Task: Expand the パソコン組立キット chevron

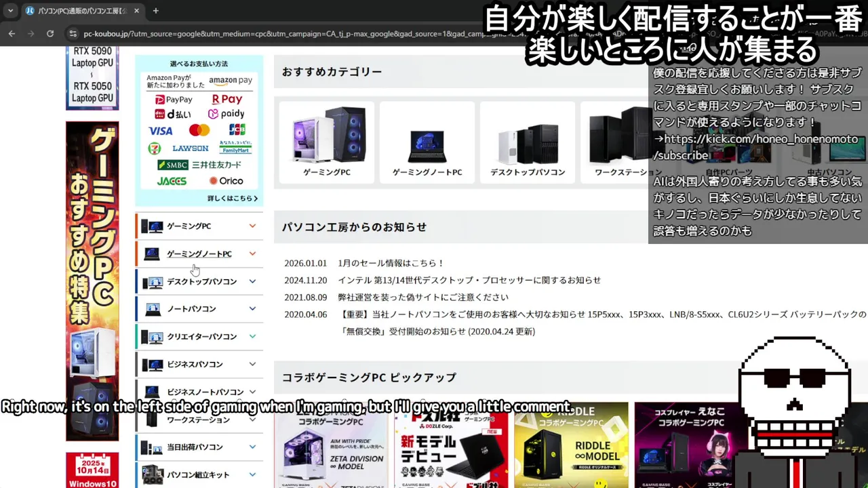Action: coord(252,474)
